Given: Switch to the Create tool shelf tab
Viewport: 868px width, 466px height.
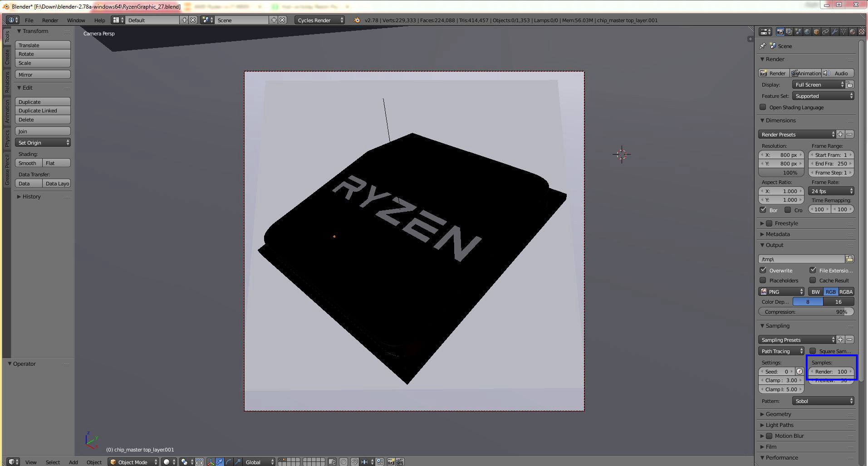Looking at the screenshot, I should click(x=7, y=57).
